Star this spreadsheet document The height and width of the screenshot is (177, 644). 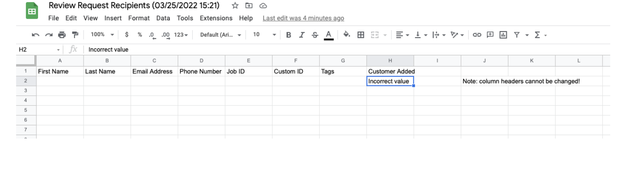point(235,6)
